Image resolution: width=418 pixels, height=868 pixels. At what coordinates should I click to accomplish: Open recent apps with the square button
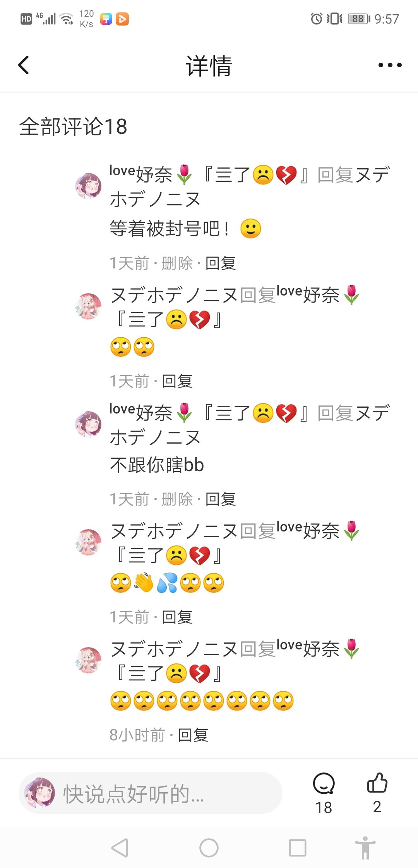pyautogui.click(x=298, y=848)
